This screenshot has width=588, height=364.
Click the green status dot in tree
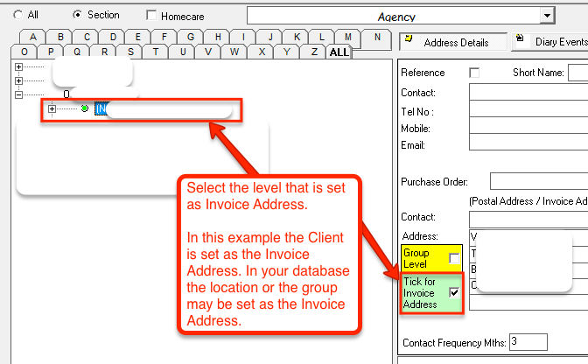click(85, 108)
